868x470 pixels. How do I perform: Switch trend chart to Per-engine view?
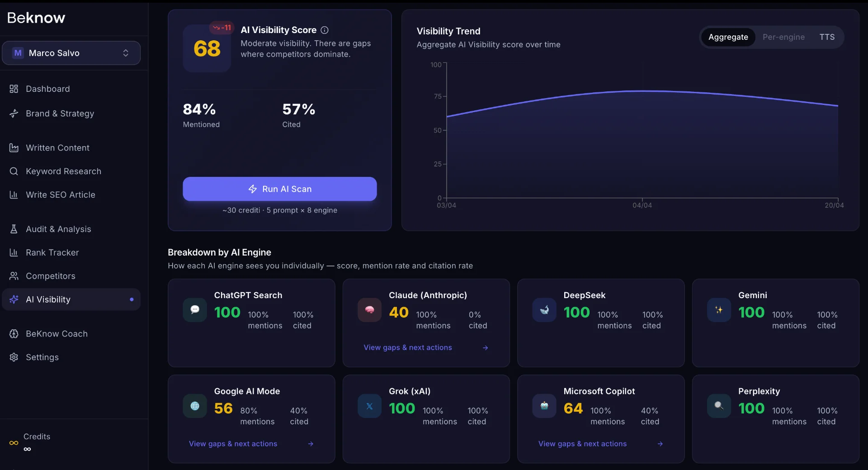(783, 37)
